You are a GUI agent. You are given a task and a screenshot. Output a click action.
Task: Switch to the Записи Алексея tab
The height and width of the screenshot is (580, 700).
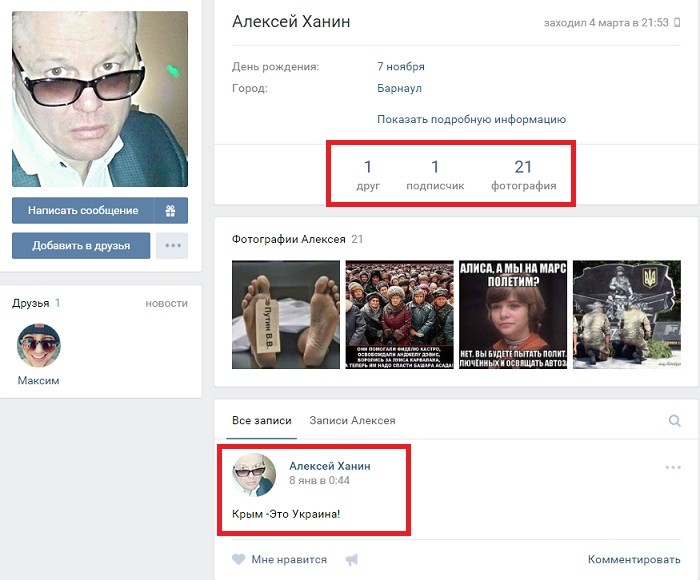352,421
